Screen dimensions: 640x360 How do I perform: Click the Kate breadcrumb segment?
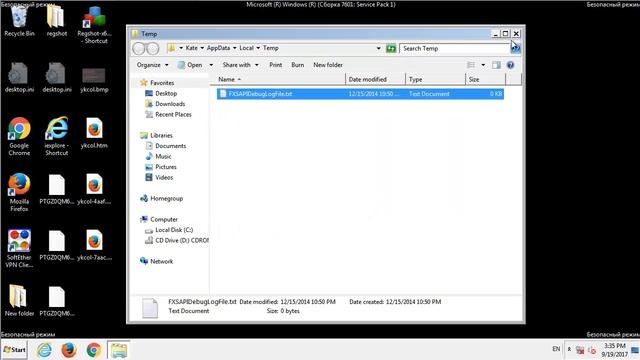pos(191,48)
